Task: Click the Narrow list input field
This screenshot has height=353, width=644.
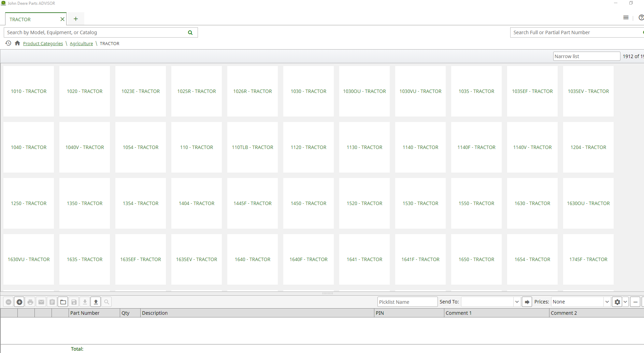Action: (586, 56)
